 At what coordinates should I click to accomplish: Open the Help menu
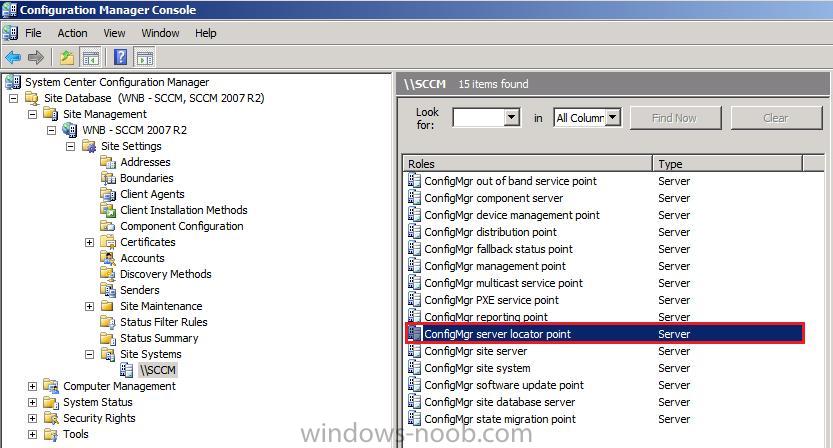[x=206, y=33]
